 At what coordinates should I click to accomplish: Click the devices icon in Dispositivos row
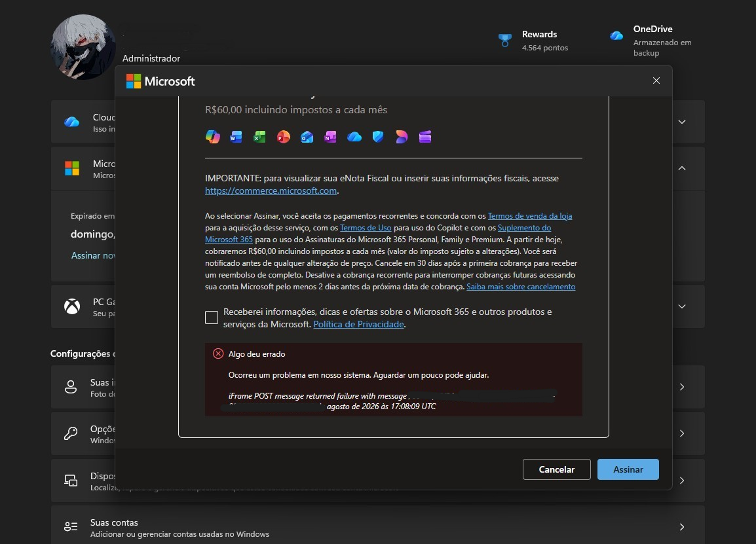pos(71,480)
